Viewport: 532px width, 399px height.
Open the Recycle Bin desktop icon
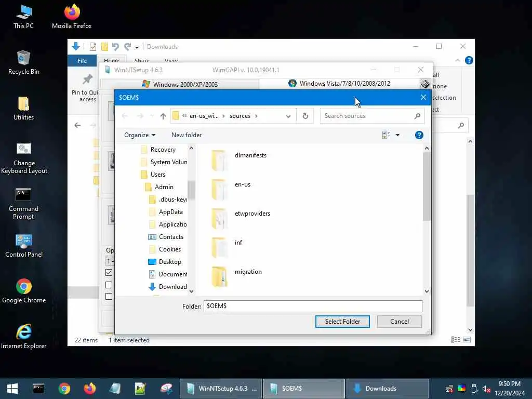point(23,63)
